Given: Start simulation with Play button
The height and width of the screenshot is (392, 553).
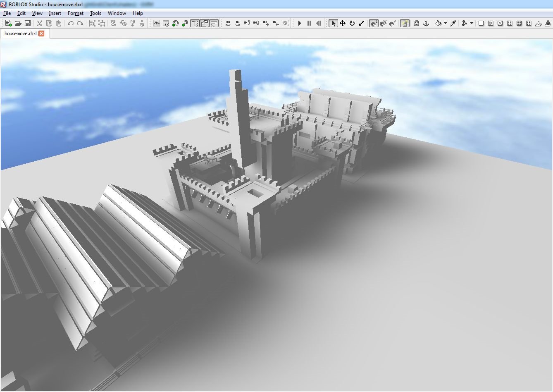Looking at the screenshot, I should click(300, 24).
